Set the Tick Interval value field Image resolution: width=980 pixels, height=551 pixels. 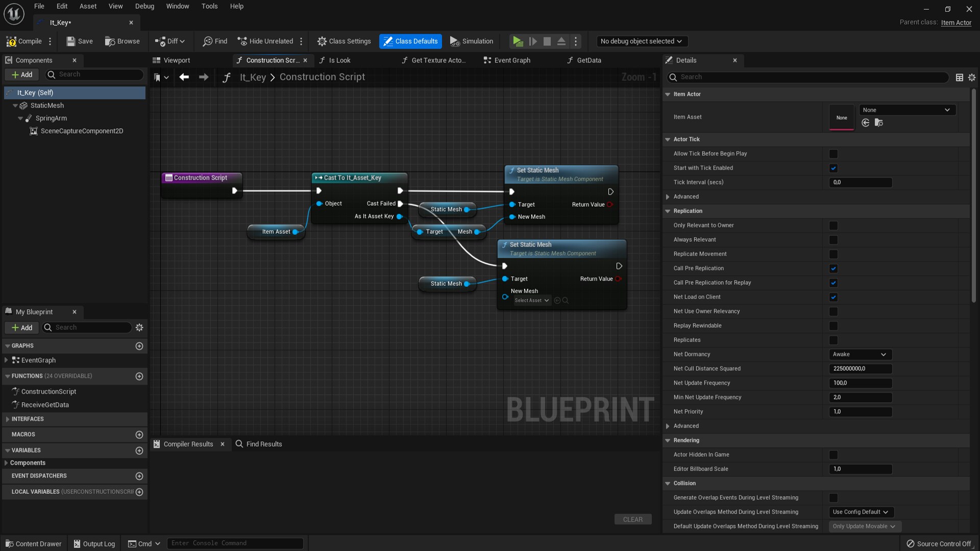pyautogui.click(x=861, y=182)
